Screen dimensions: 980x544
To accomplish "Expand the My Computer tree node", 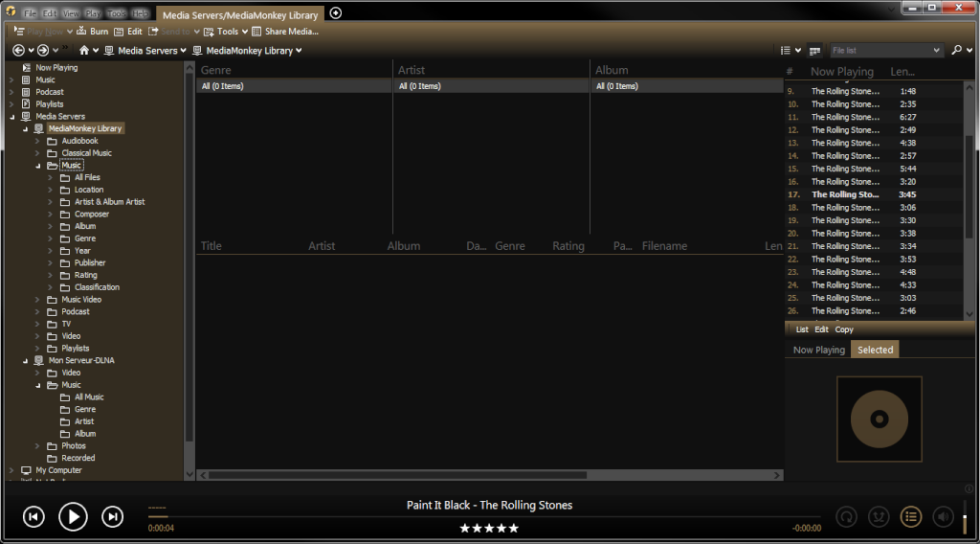I will [11, 470].
